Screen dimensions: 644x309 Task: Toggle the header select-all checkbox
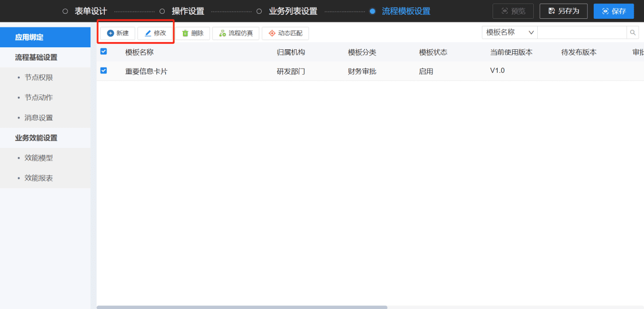(104, 51)
